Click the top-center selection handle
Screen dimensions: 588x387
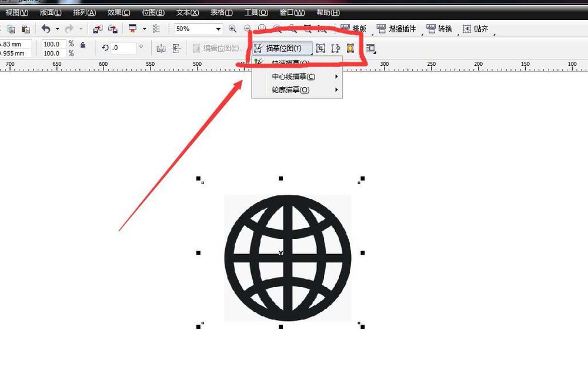[281, 178]
